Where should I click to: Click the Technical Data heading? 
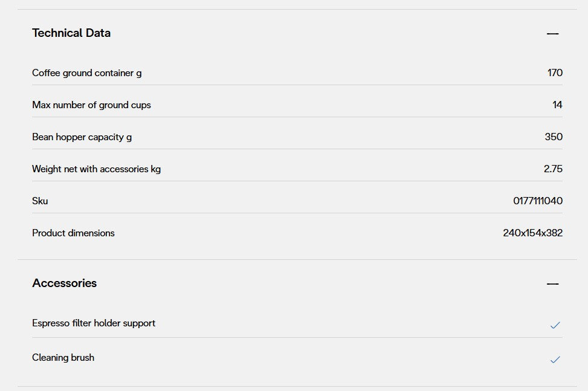coord(71,33)
